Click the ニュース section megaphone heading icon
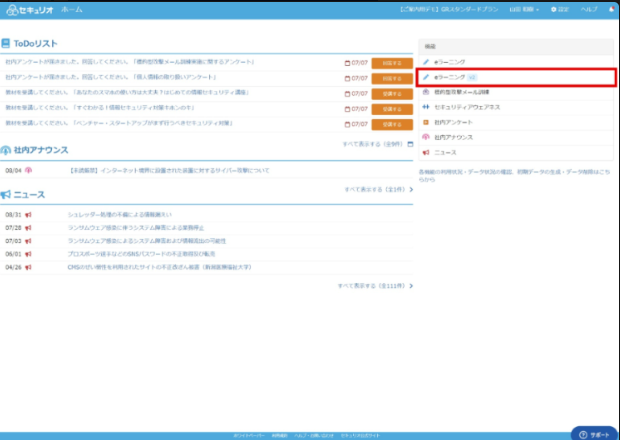Screen dimensions: 620x440 (6, 195)
